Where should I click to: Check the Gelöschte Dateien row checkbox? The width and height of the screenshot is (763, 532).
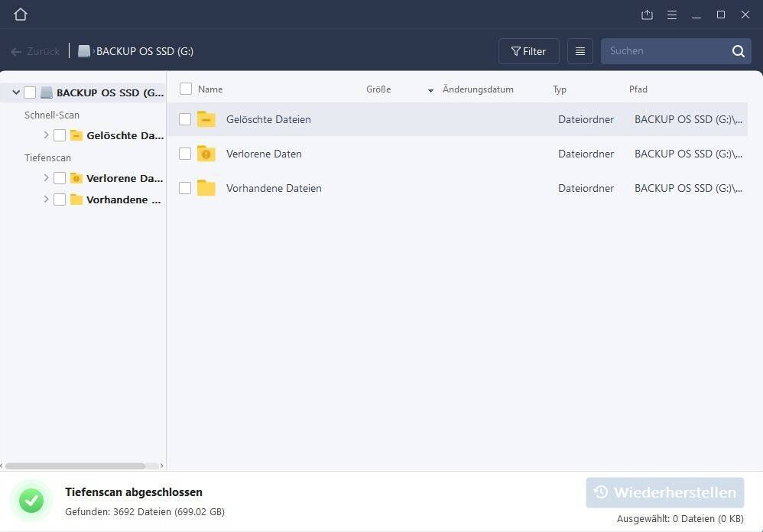click(185, 119)
